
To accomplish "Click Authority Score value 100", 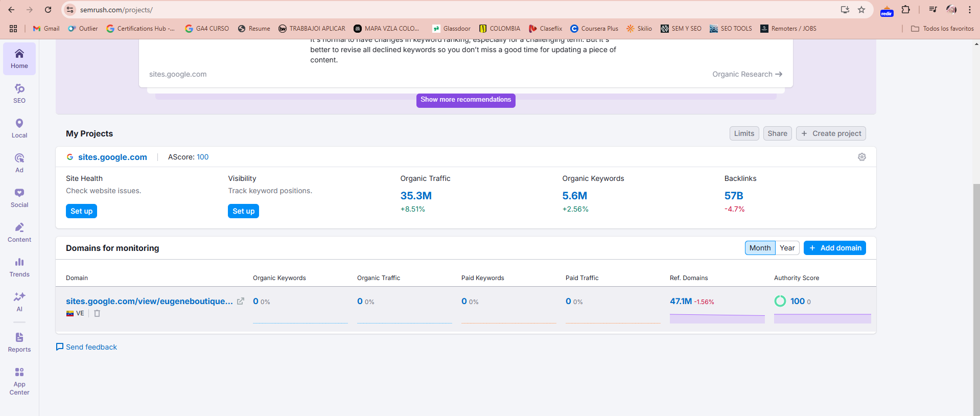I will (x=798, y=301).
